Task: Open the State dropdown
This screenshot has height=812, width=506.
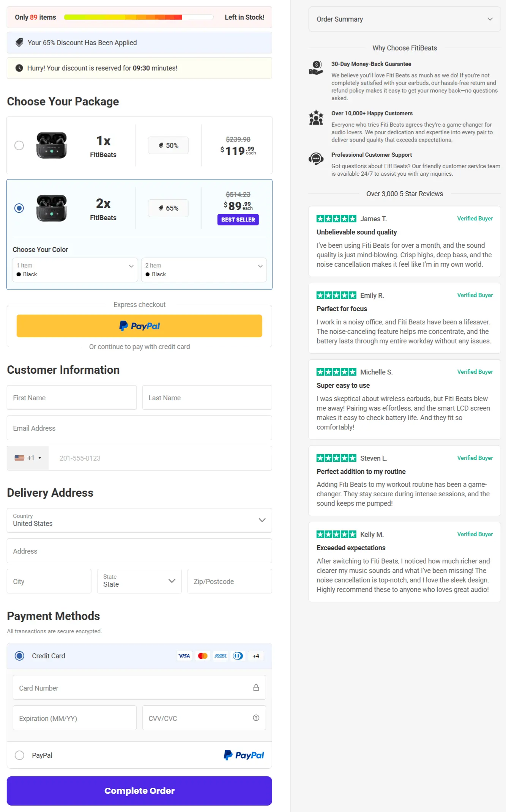Action: coord(139,581)
